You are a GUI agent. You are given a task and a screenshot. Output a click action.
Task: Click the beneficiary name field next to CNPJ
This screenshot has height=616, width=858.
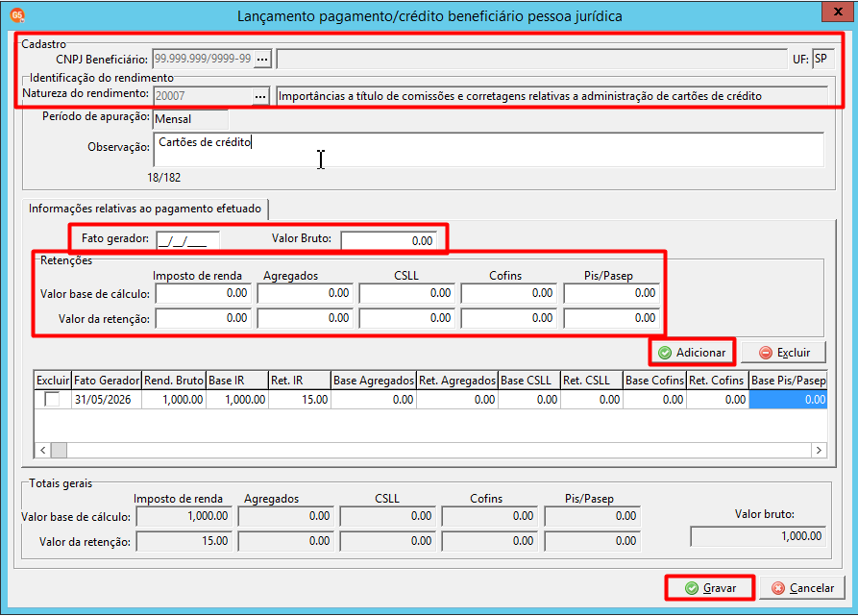(532, 59)
